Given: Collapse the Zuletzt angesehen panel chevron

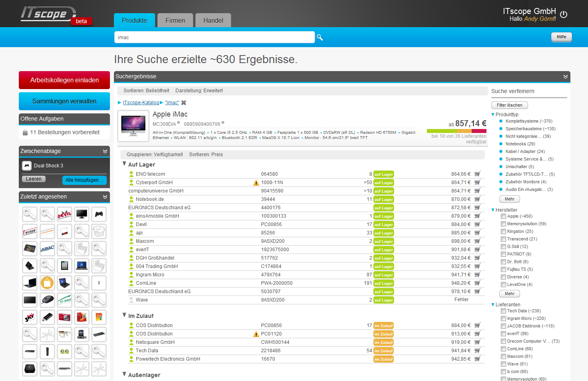Looking at the screenshot, I should pos(105,197).
